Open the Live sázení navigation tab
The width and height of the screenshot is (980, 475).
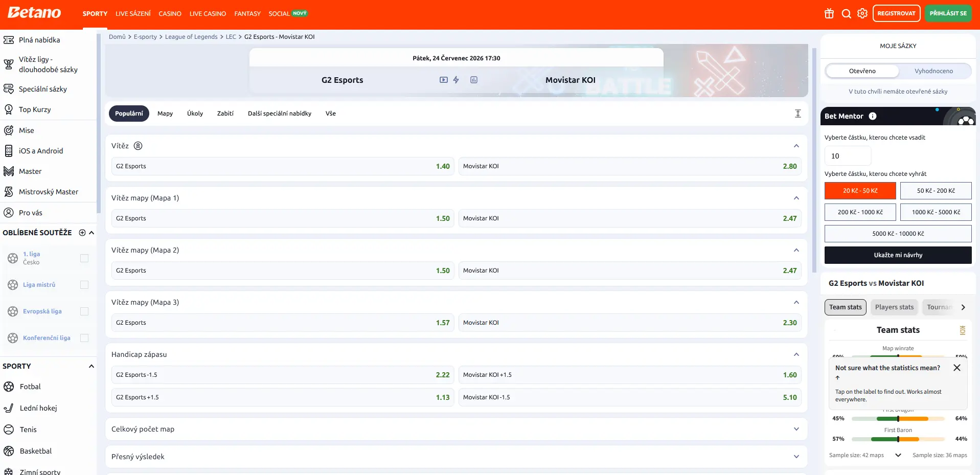pyautogui.click(x=133, y=14)
